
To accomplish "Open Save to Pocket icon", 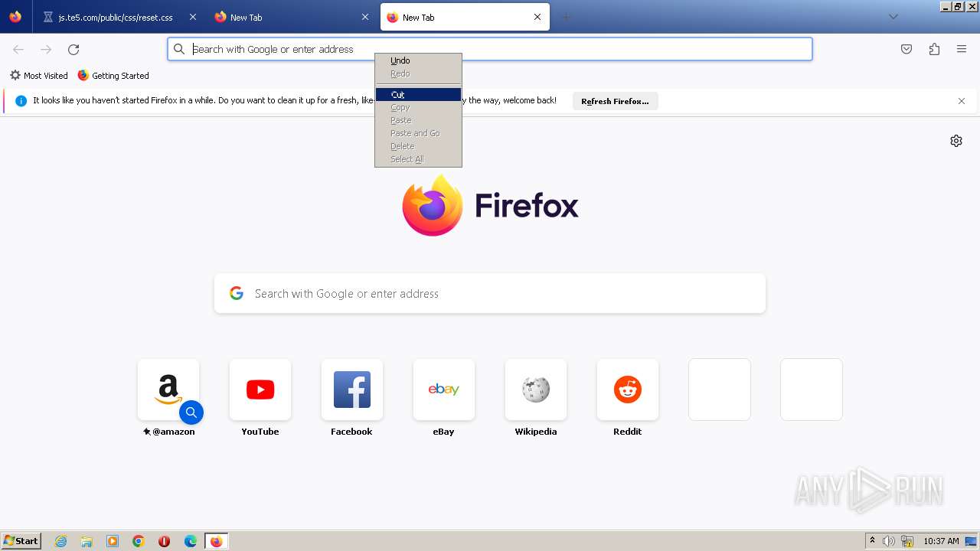I will pos(906,49).
